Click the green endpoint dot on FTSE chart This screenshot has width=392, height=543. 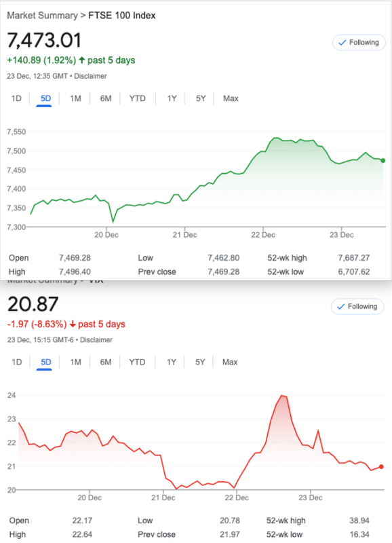click(x=383, y=161)
